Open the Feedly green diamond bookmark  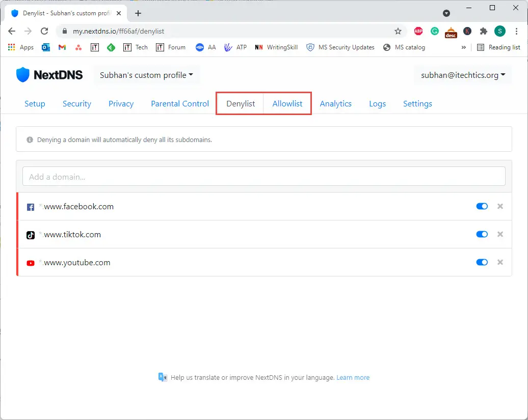tap(111, 47)
